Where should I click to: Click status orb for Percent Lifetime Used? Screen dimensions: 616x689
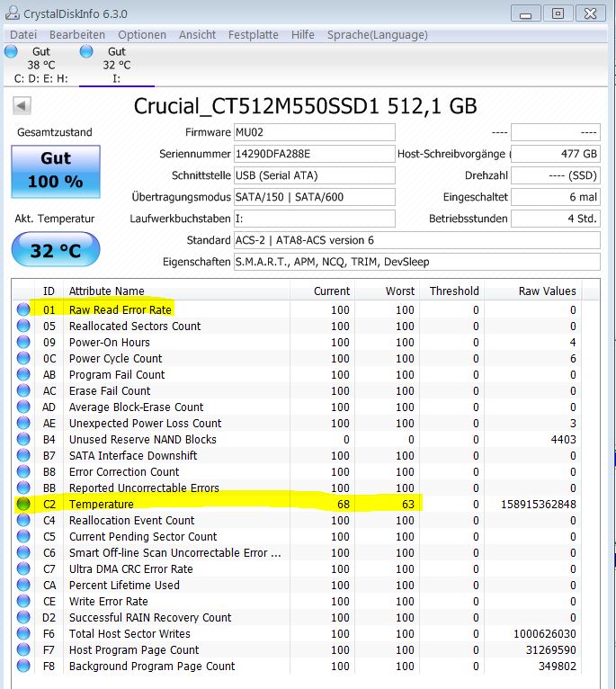(23, 586)
